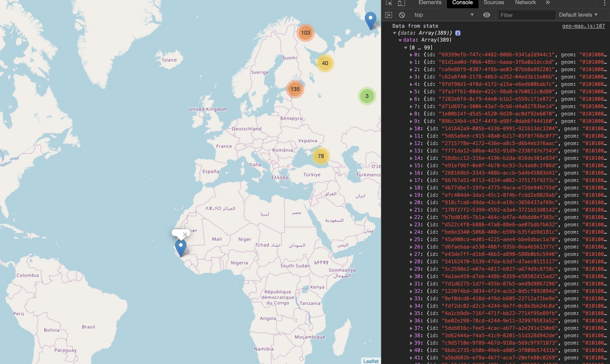This screenshot has height=364, width=610.
Task: Click the Colombia label on the map
Action: tap(28, 275)
